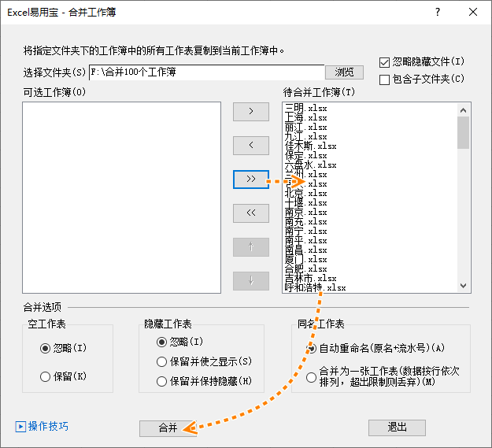Click inside the empty 可选工作簿 list box

click(122, 198)
